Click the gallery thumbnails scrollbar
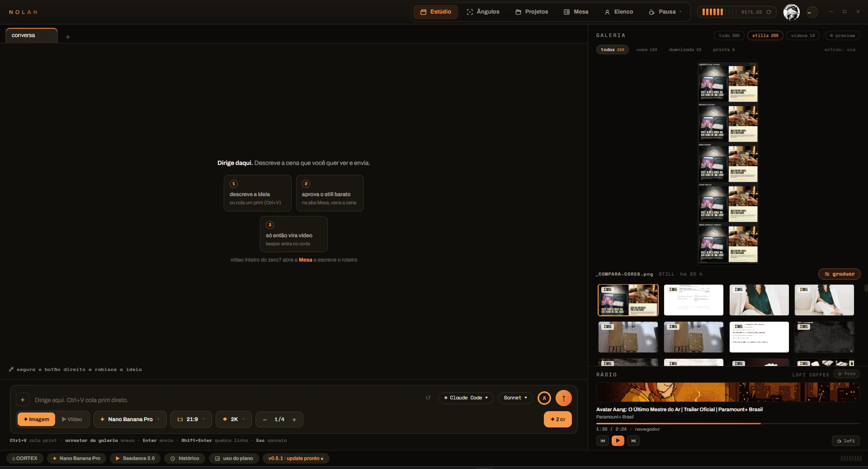 865,288
